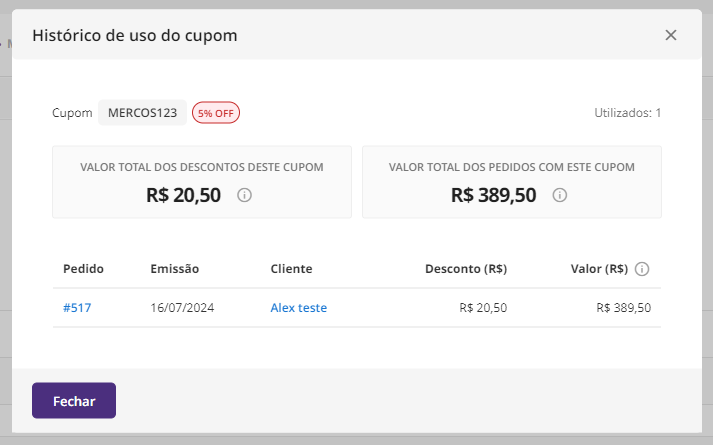This screenshot has width=713, height=445.
Task: Click the Valor (R$) column header text
Action: (599, 269)
